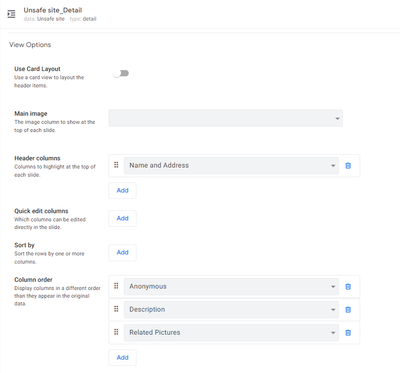This screenshot has height=373, width=400.
Task: Click the View Options section heading
Action: [30, 45]
